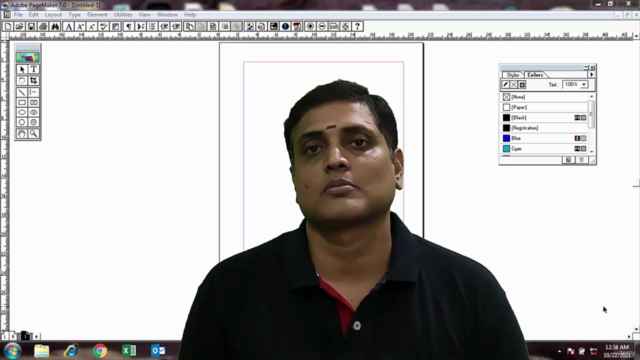Click the Zoom Out toolbar icon
The height and width of the screenshot is (360, 640).
tap(322, 27)
